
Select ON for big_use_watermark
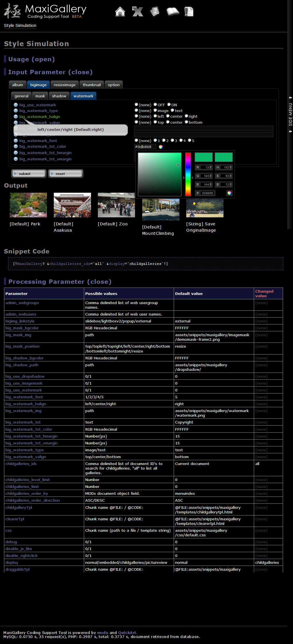click(169, 105)
